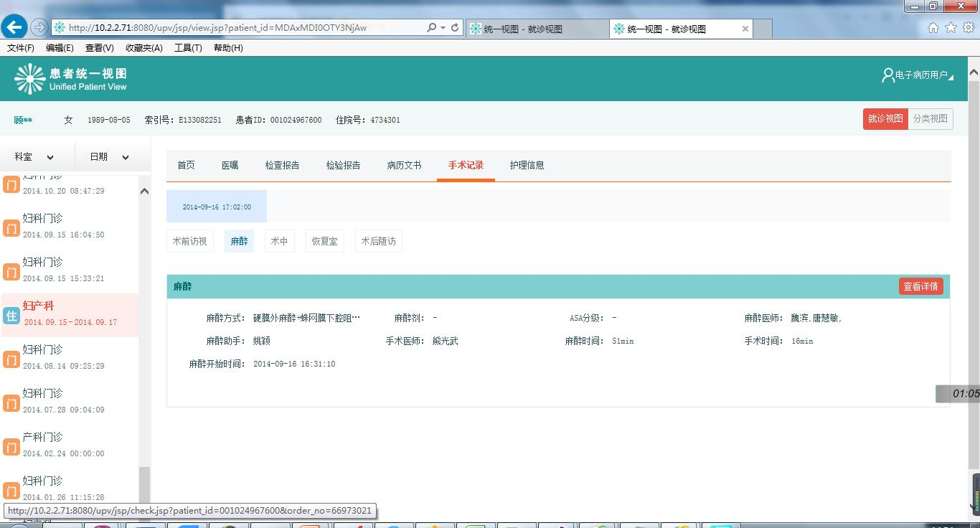Select the 术中 sub-section

pyautogui.click(x=279, y=242)
